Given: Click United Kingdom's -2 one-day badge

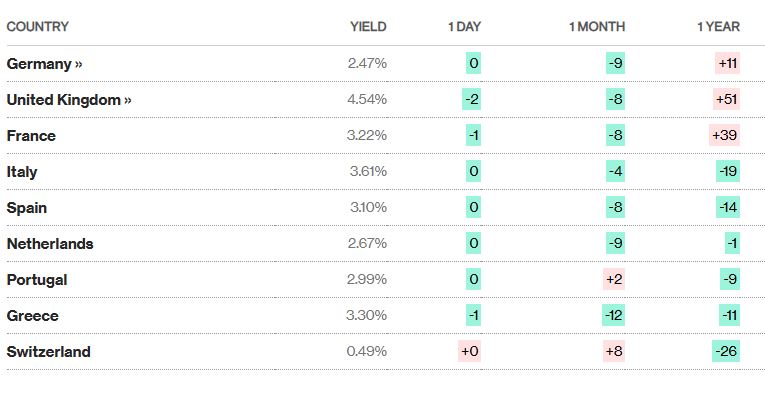Looking at the screenshot, I should coord(471,99).
